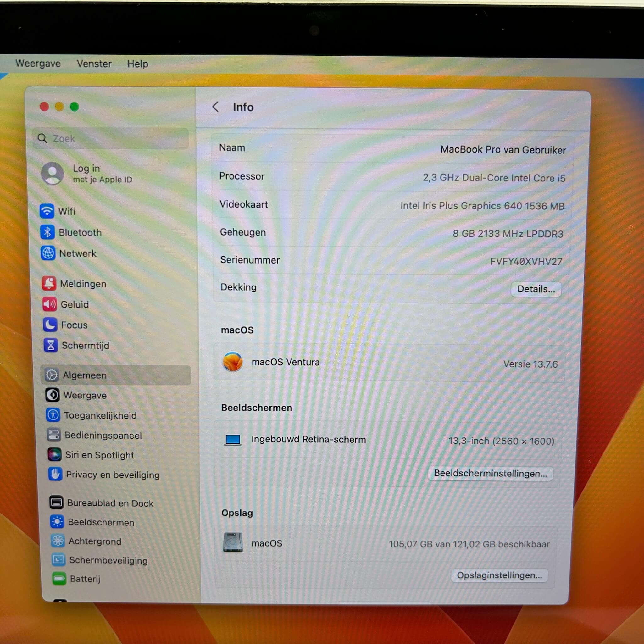Select Toegankelijkheid accessibility icon
The height and width of the screenshot is (644, 644).
[x=53, y=415]
